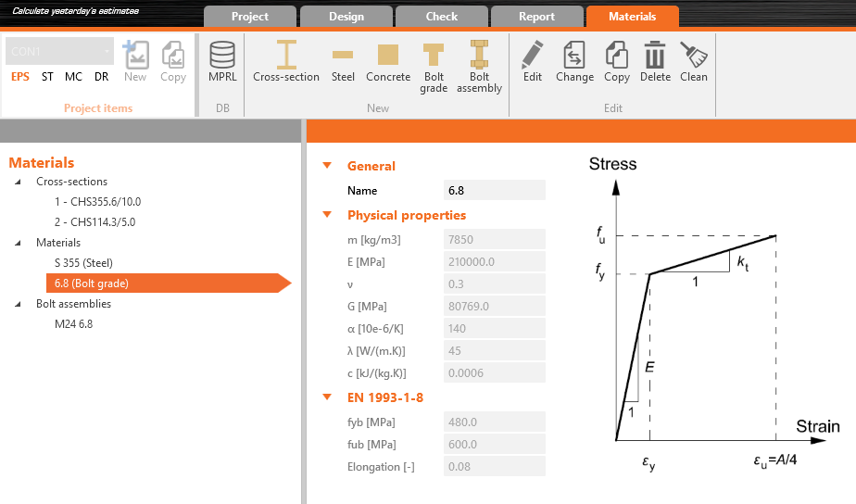This screenshot has width=856, height=504.
Task: Collapse the Physical properties section
Action: tap(326, 215)
